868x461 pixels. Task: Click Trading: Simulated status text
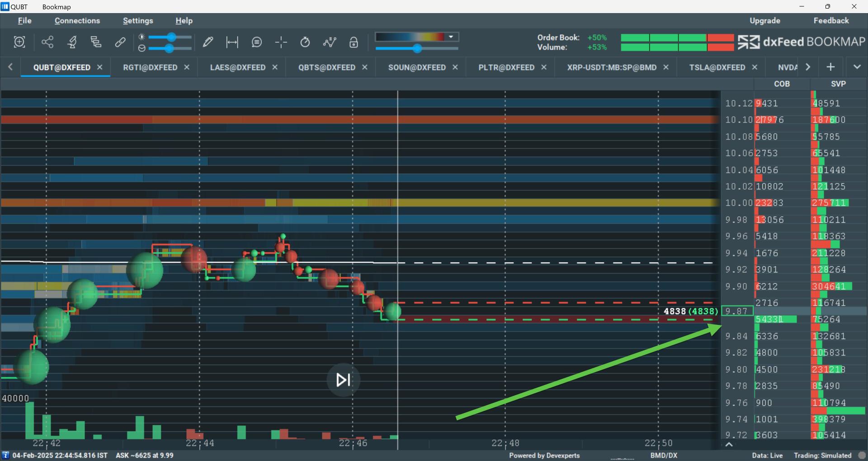(x=822, y=456)
